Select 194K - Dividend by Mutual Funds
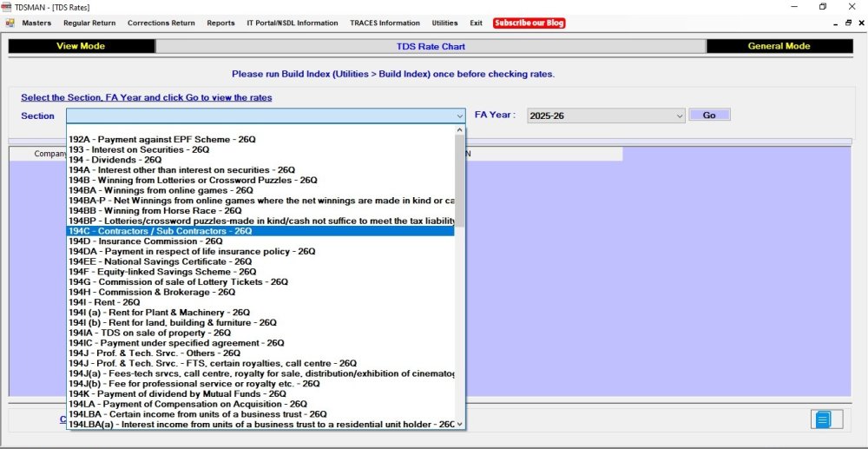Viewport: 868px width, 449px height. point(260,393)
